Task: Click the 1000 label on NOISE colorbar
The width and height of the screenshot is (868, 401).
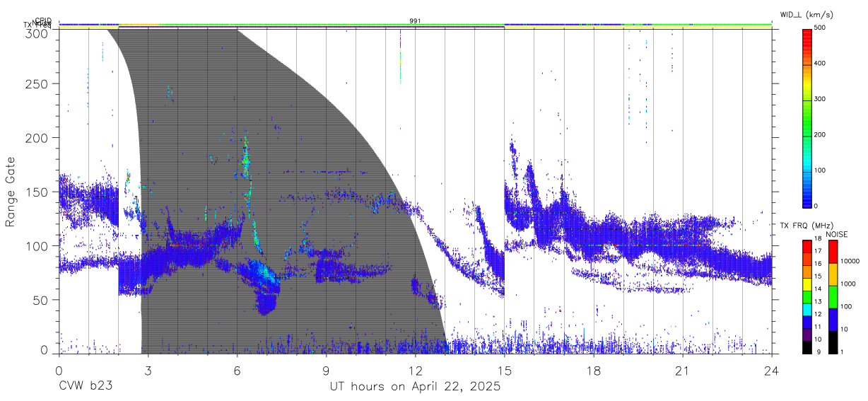Action: (x=848, y=284)
